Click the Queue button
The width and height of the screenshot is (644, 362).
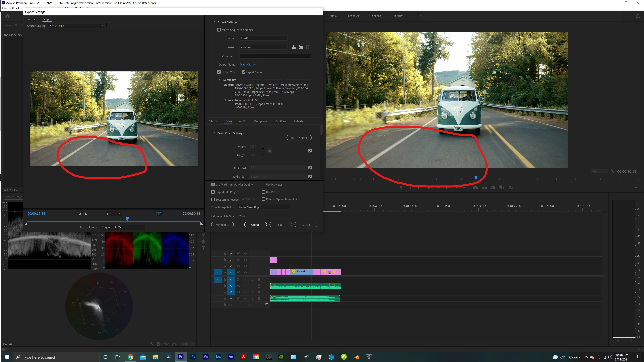(x=255, y=224)
